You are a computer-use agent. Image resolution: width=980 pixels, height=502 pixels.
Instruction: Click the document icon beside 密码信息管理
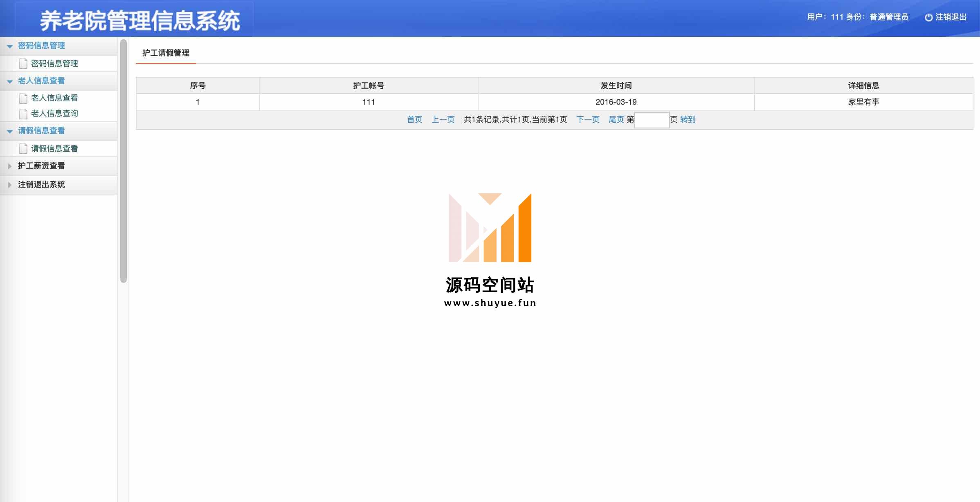tap(23, 63)
